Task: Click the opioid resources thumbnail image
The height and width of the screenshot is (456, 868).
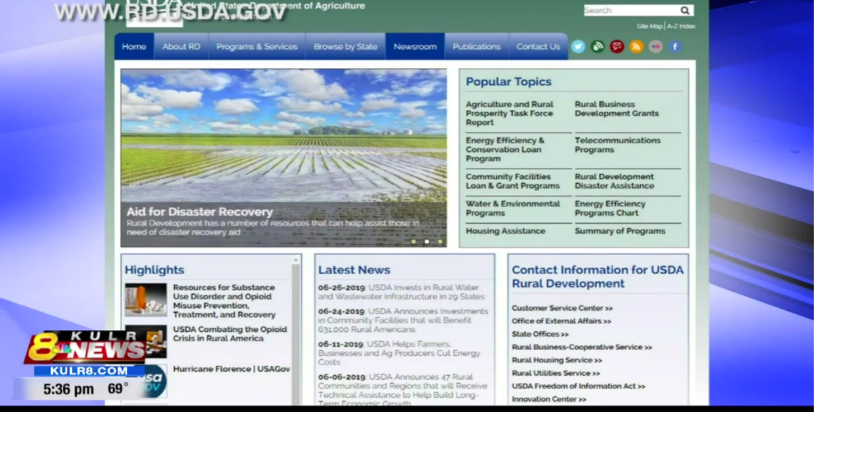Action: pyautogui.click(x=146, y=300)
